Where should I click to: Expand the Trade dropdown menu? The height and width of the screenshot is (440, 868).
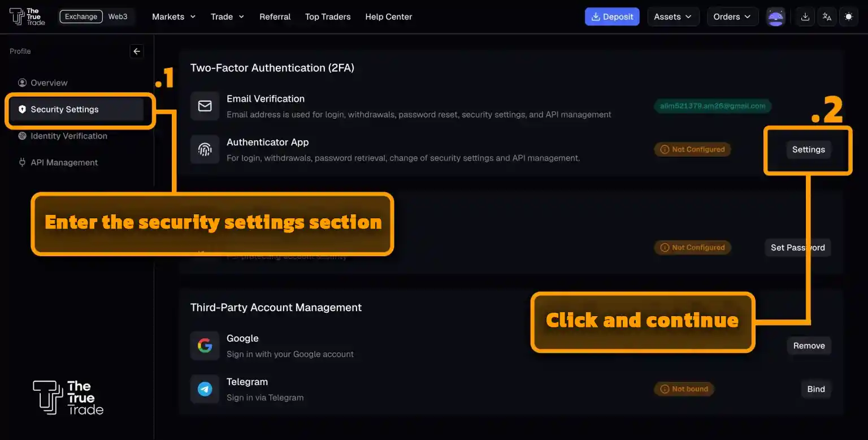pos(227,17)
